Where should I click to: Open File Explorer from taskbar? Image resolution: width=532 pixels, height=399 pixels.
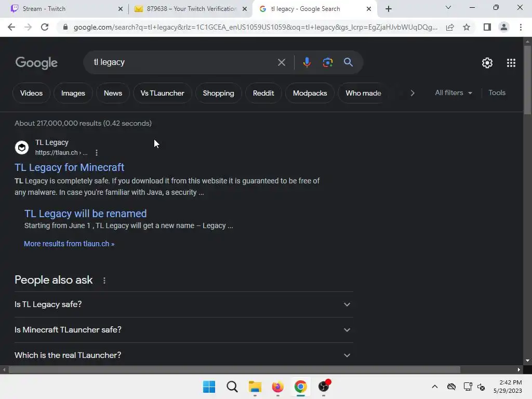click(255, 387)
